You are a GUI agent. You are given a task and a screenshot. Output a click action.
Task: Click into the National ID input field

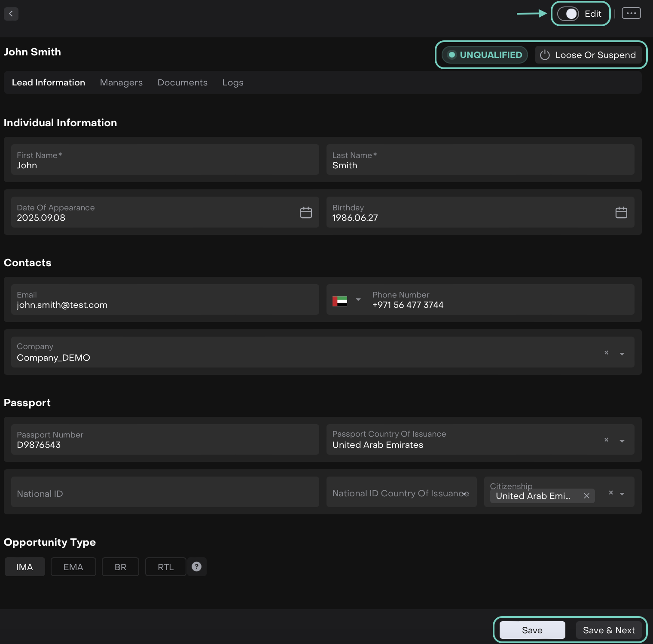[165, 494]
